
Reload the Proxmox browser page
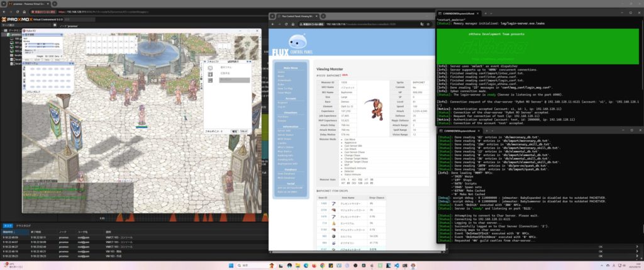(17, 11)
